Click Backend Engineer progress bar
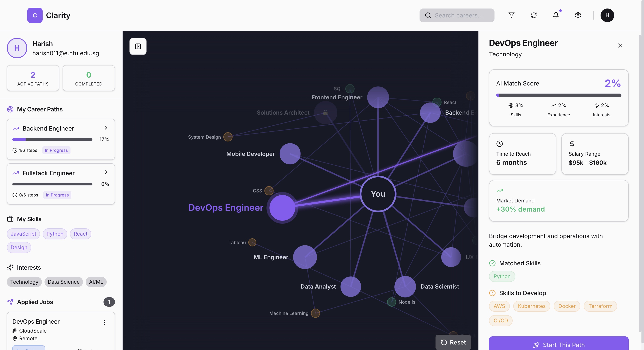The width and height of the screenshot is (644, 350). point(52,139)
